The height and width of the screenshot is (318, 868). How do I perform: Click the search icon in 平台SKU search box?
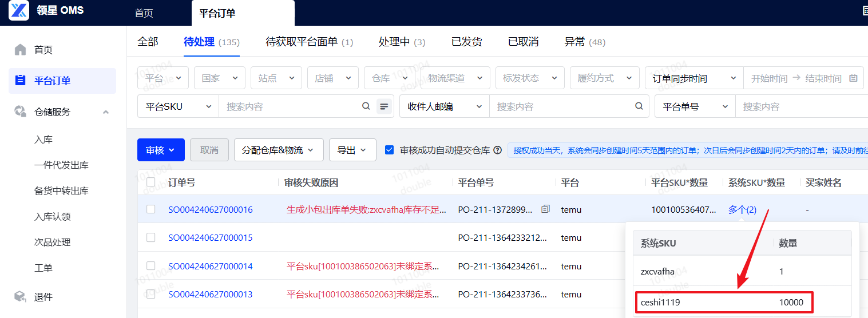pos(366,106)
